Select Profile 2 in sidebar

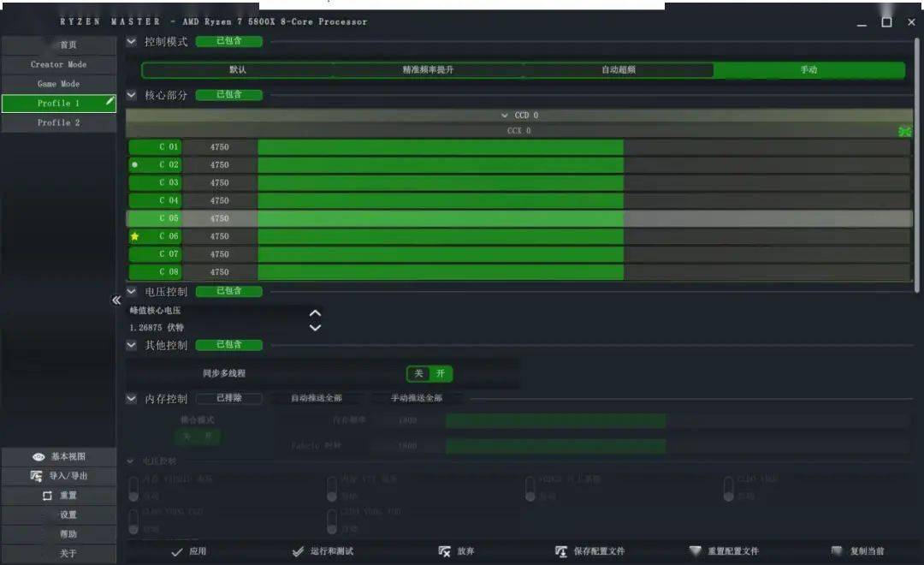(59, 122)
